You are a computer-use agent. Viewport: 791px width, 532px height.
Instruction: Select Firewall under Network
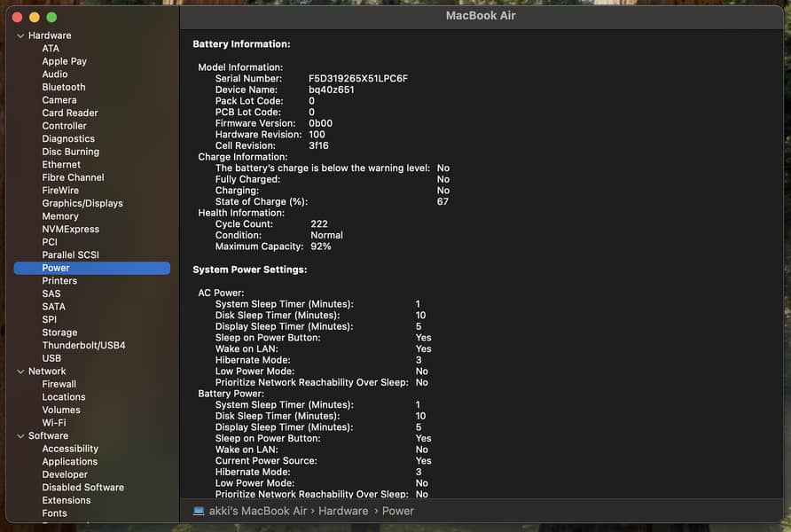[x=59, y=384]
